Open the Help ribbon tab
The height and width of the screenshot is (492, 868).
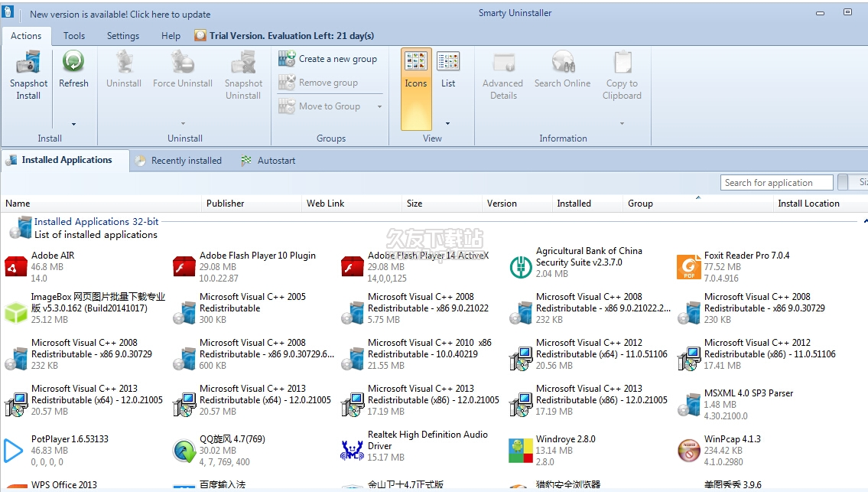coord(171,35)
